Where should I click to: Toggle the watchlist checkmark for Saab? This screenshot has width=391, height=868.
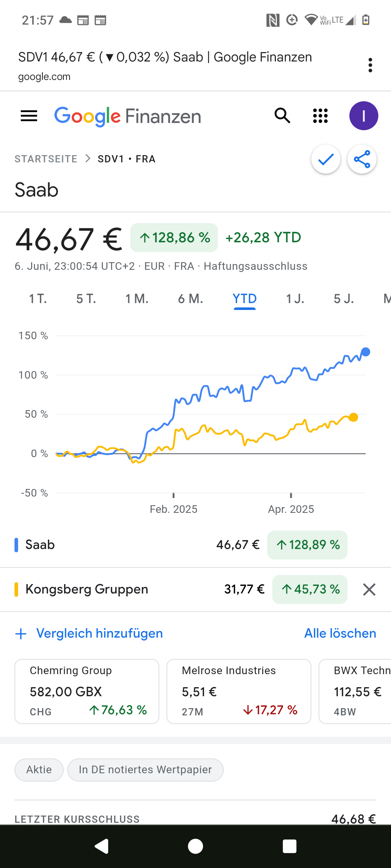pos(326,159)
